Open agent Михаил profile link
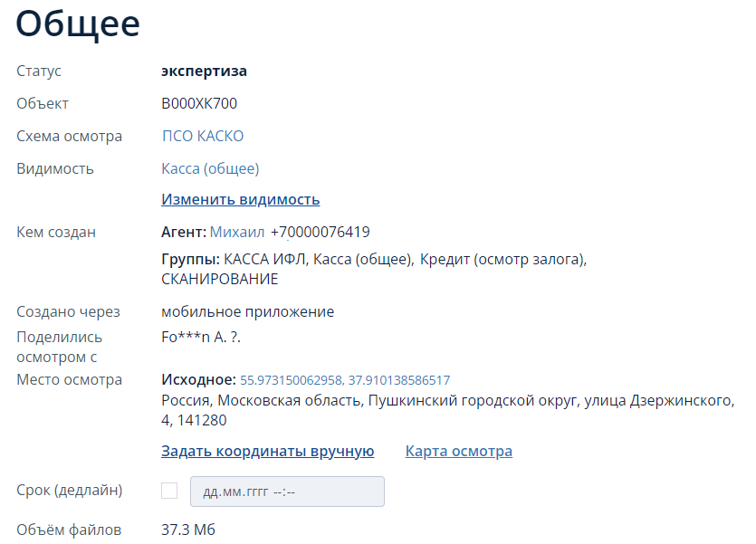The image size is (756, 544). [x=237, y=232]
